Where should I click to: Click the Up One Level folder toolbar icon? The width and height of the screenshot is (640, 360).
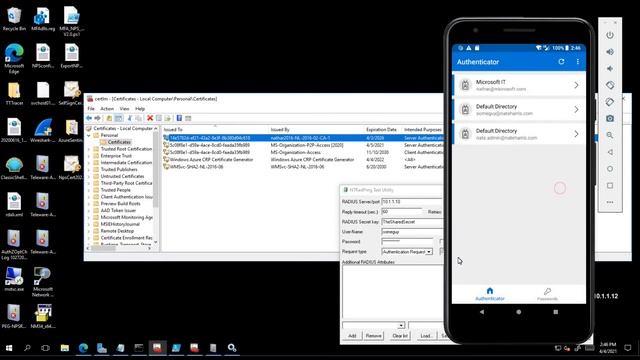[x=109, y=118]
